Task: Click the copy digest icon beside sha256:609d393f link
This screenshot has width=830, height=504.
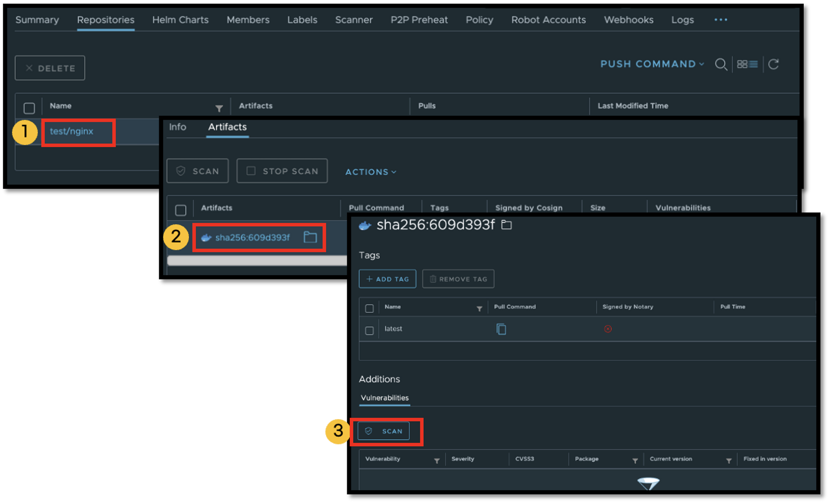Action: [x=310, y=237]
